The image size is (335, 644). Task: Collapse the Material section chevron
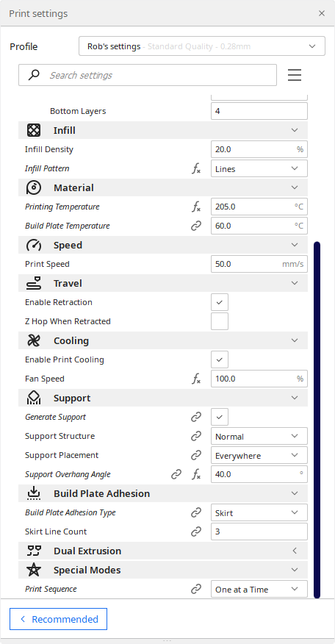coord(295,187)
